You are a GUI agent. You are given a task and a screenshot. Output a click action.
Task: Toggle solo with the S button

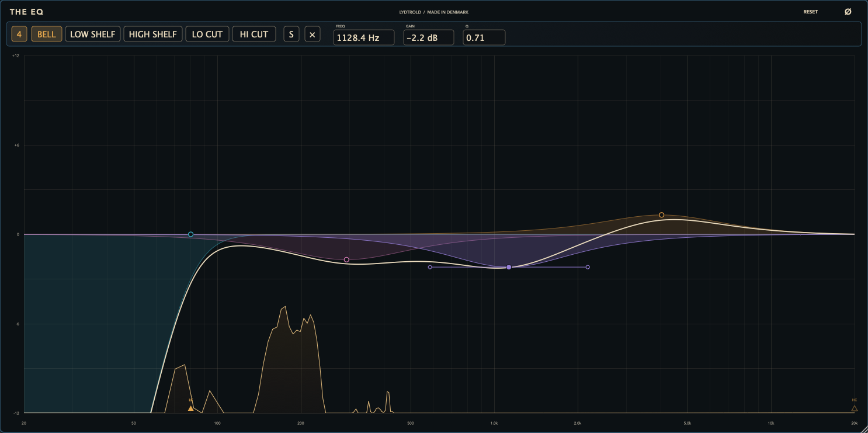tap(291, 34)
